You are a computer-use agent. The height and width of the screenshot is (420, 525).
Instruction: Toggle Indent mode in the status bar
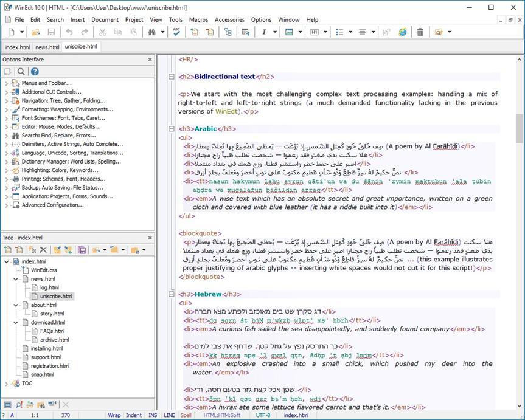coord(133,415)
